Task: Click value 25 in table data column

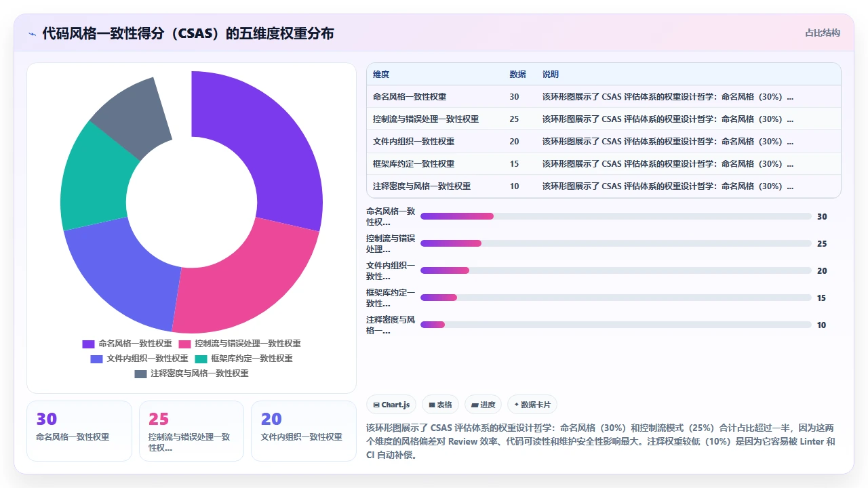Action: (x=514, y=119)
